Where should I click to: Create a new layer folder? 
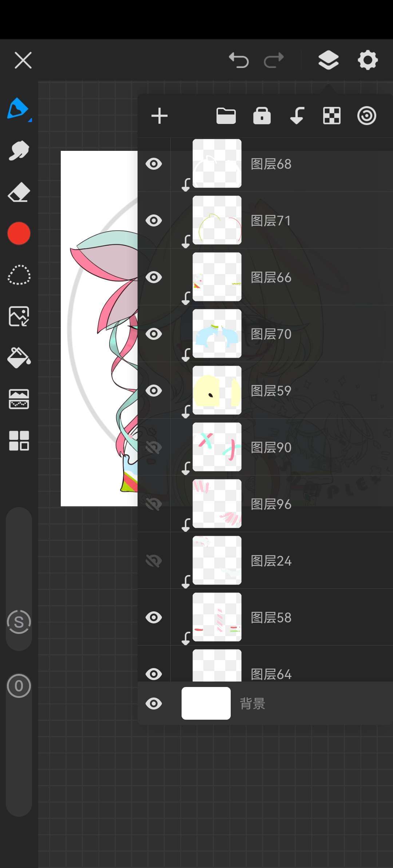click(226, 116)
